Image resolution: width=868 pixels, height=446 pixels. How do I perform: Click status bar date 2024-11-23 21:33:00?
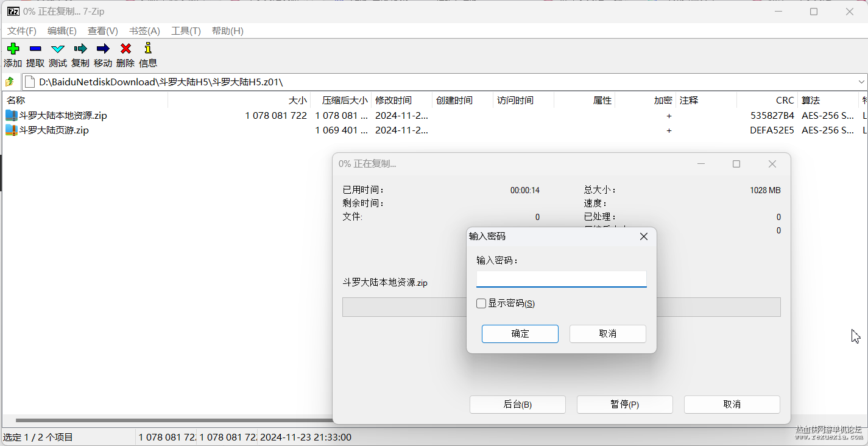306,437
